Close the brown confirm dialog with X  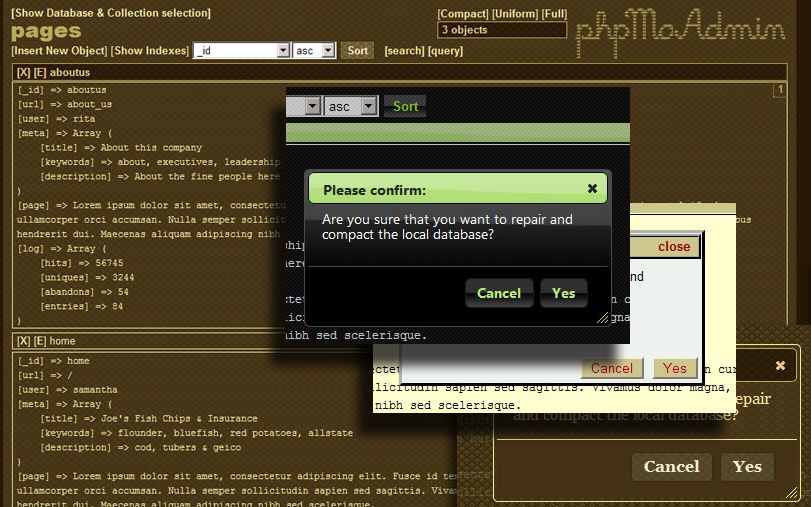pyautogui.click(x=780, y=366)
